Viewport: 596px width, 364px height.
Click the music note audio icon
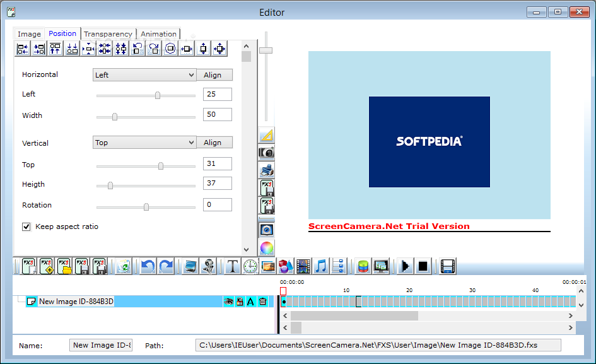point(320,266)
